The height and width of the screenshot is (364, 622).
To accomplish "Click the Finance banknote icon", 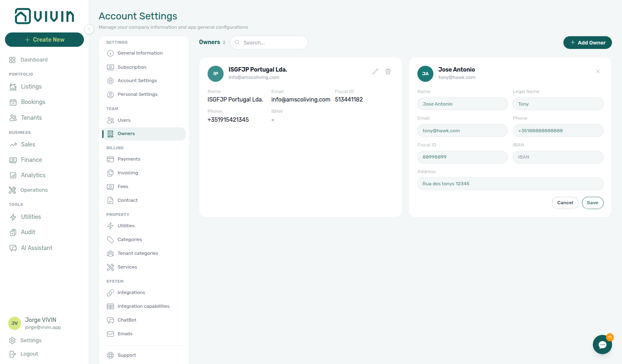I will (13, 160).
